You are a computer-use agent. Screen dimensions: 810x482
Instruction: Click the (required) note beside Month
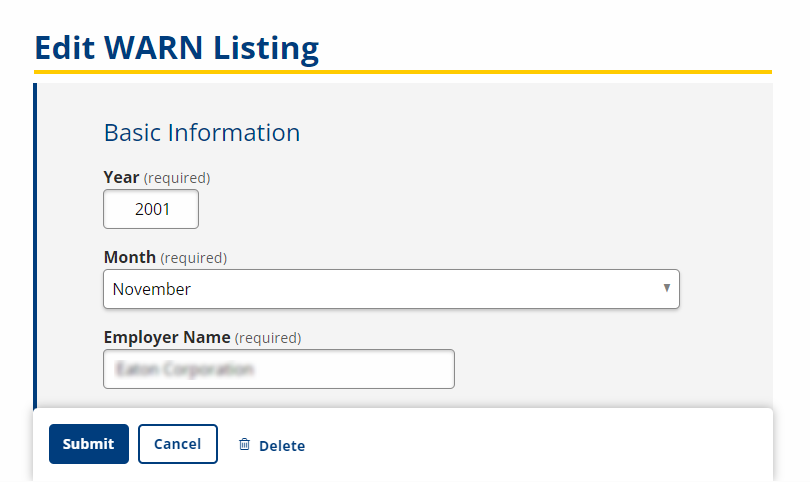pyautogui.click(x=193, y=258)
